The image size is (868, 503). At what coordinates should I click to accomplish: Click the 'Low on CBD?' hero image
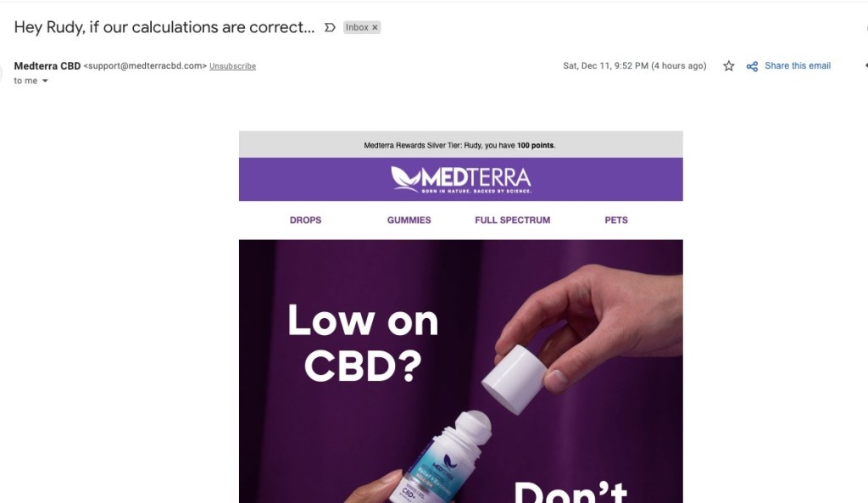[x=460, y=372]
